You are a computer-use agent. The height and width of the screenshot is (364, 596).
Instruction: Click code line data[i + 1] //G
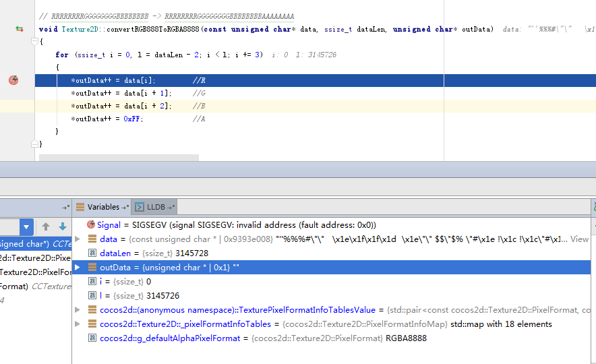138,93
